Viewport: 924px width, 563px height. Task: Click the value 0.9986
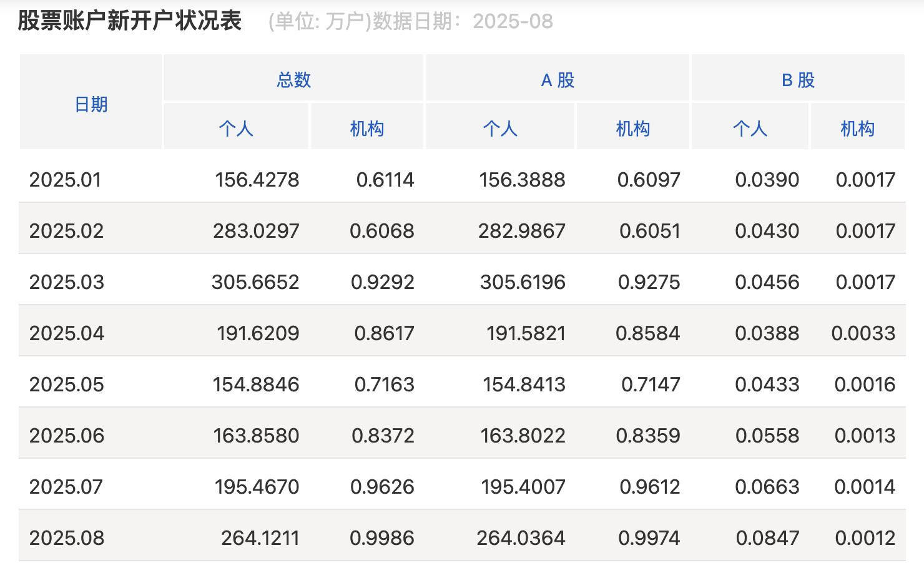382,538
